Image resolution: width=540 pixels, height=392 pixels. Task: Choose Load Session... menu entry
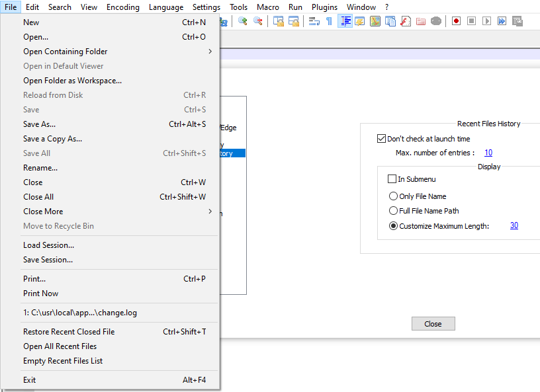pyautogui.click(x=110, y=245)
